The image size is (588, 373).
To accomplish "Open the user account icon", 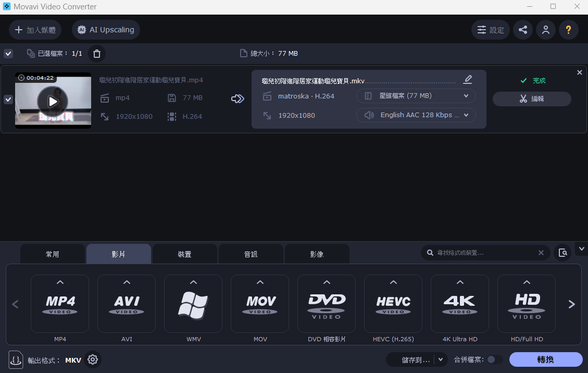I will coord(546,30).
